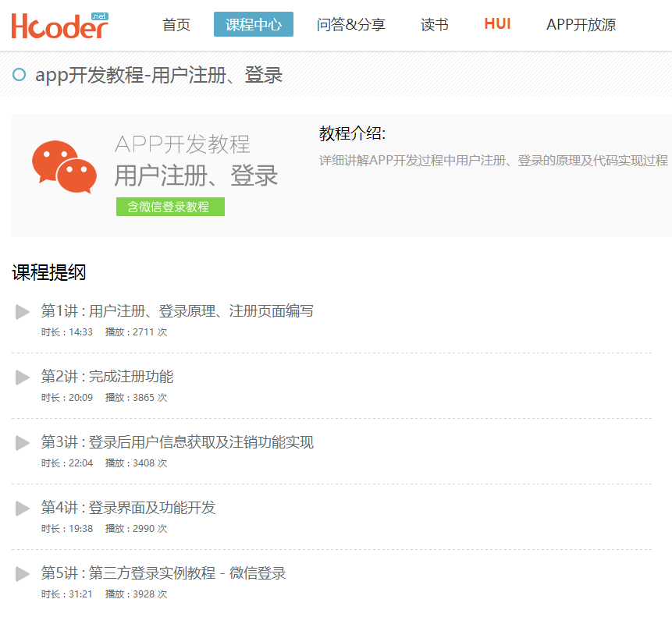Click the 课程提纲 heading
The image size is (672, 631).
click(49, 272)
